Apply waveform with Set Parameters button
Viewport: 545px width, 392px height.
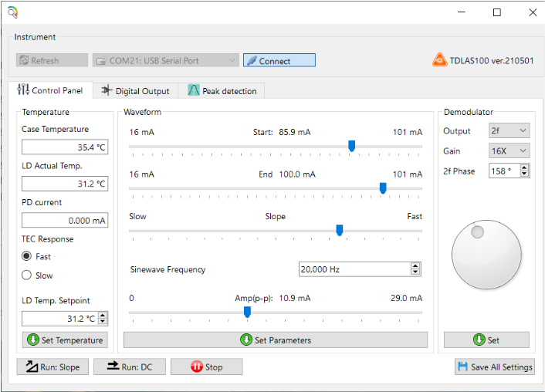(x=276, y=340)
